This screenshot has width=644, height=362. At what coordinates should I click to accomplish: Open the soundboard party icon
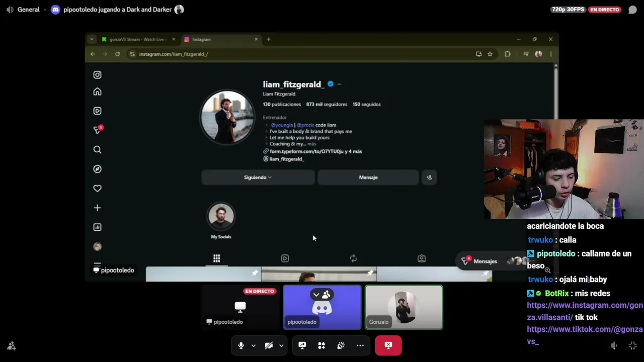(341, 345)
